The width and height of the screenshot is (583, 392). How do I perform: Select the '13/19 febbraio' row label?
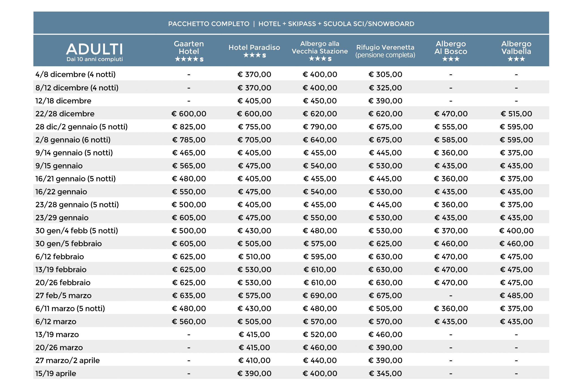click(x=61, y=270)
